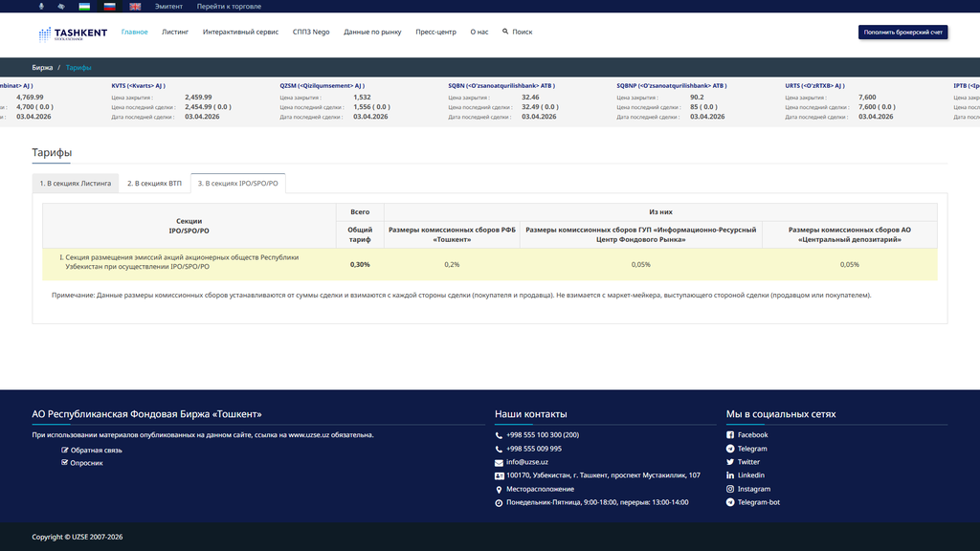Click the Общий тариф column header

point(360,234)
